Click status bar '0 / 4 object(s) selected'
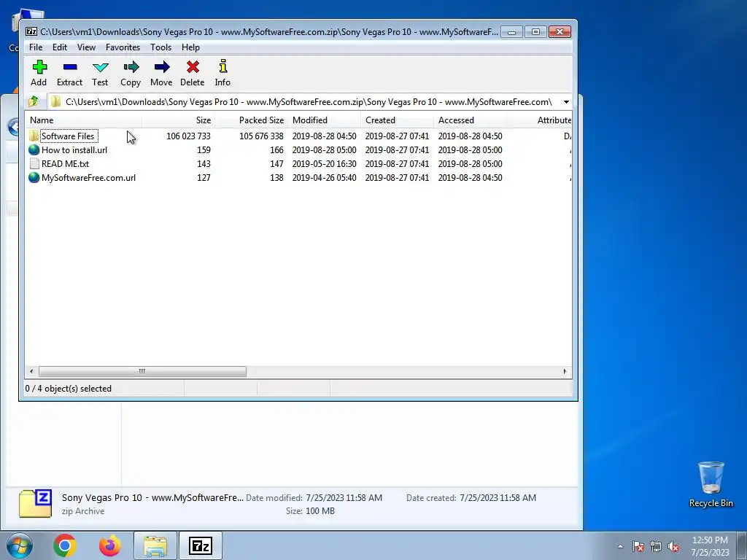The width and height of the screenshot is (747, 560). 68,389
